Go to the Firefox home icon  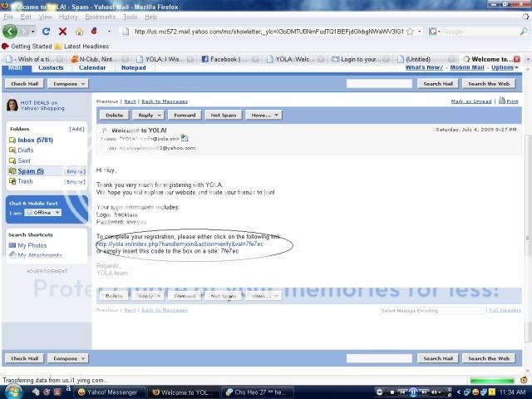pos(80,32)
